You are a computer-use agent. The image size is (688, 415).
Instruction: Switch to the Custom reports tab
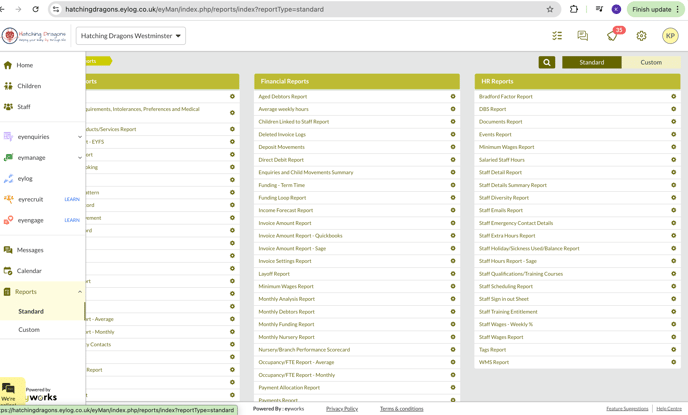[x=651, y=62]
